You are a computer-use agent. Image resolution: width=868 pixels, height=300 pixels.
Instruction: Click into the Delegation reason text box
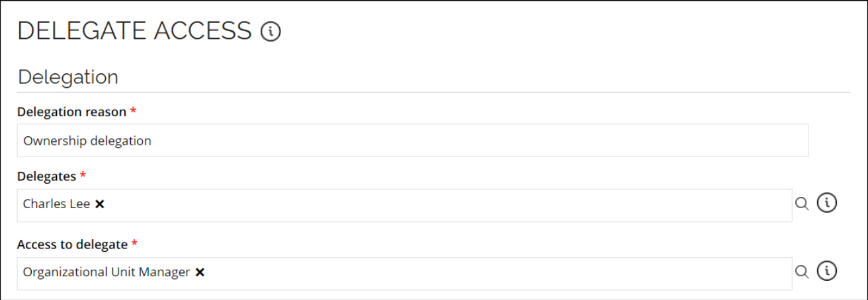point(413,140)
